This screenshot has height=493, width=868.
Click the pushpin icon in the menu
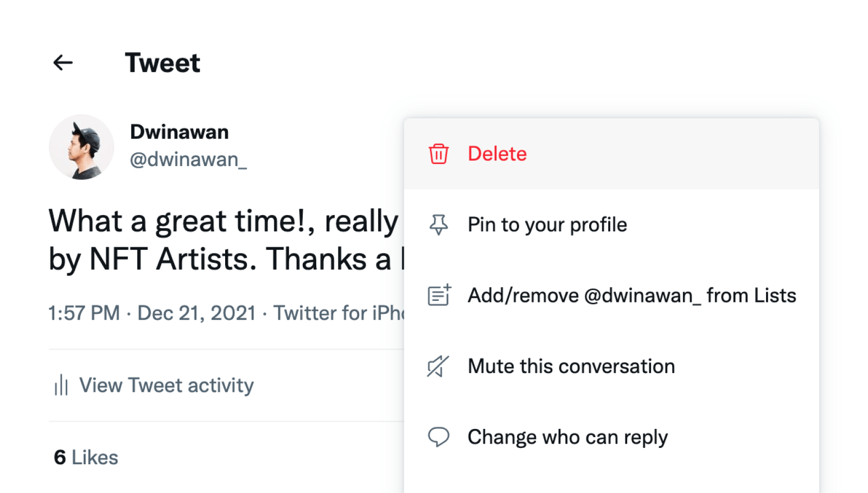click(x=438, y=225)
